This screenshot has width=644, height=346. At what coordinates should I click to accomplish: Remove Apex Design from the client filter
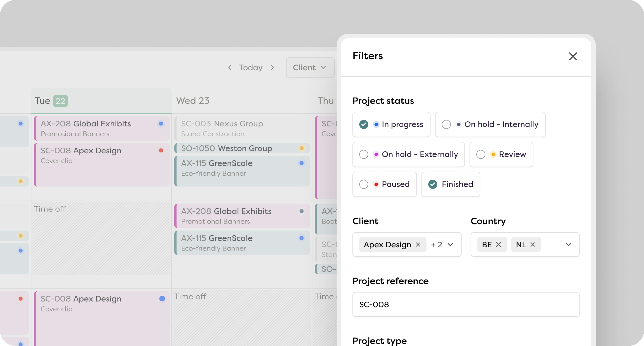point(418,245)
